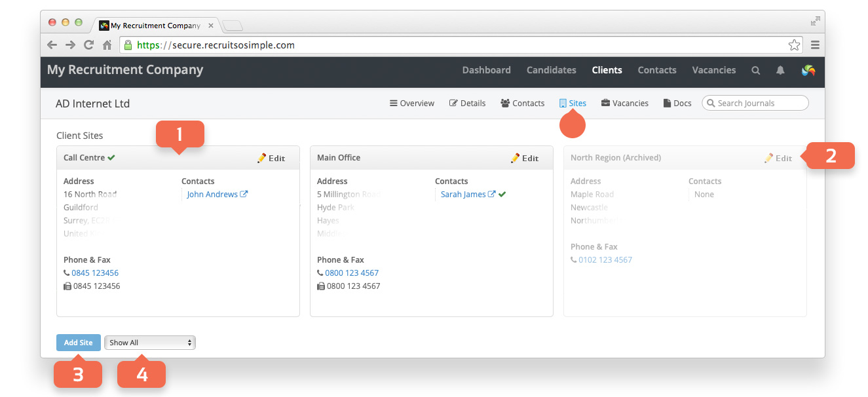The height and width of the screenshot is (397, 868).
Task: Open the Candidates section
Action: [552, 70]
